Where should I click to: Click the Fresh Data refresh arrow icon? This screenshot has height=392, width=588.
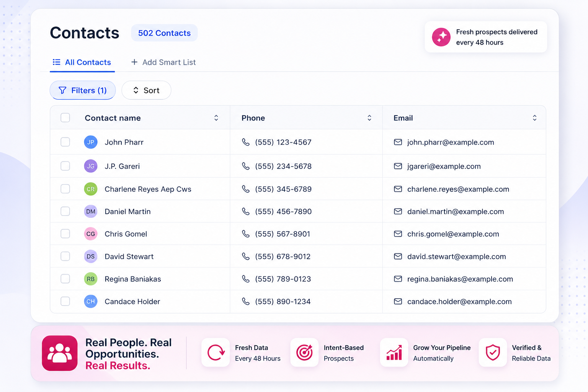216,353
